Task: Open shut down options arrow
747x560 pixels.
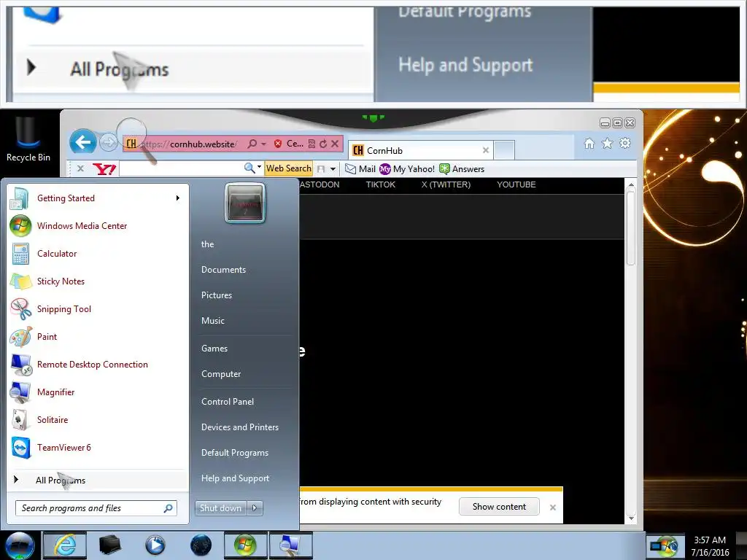Action: 255,508
